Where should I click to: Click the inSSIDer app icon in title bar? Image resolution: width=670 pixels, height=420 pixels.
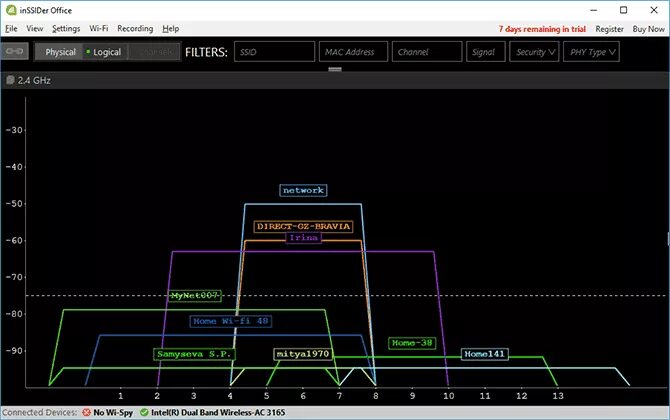tap(11, 10)
